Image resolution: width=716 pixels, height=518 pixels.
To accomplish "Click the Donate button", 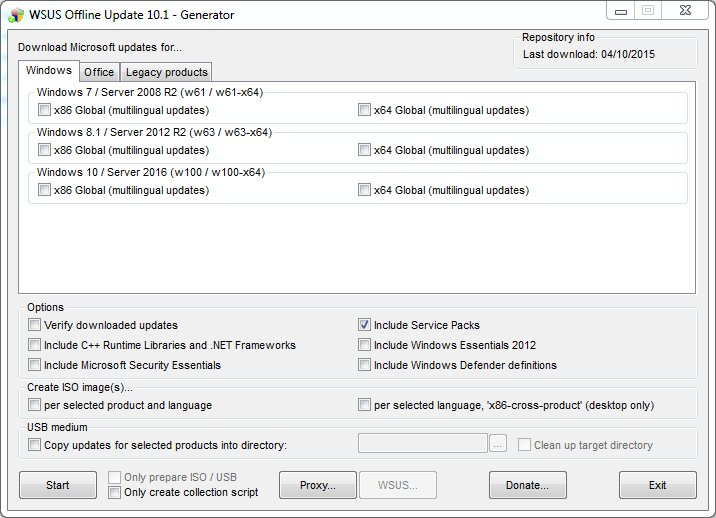I will [x=527, y=485].
